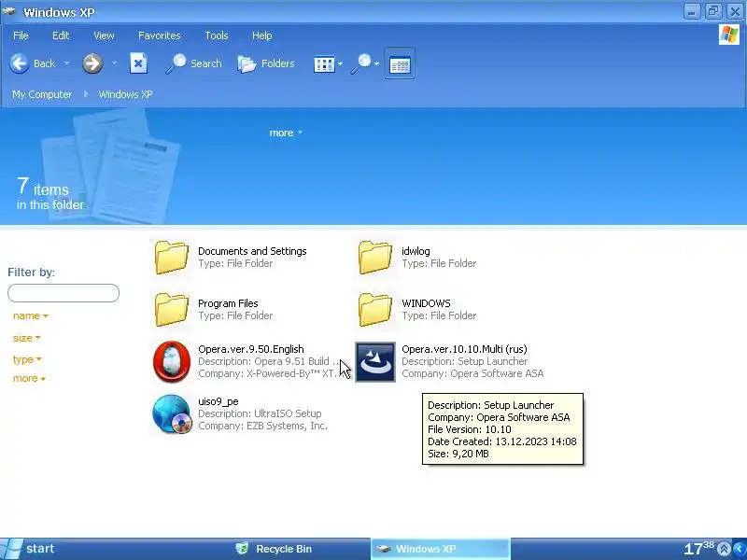Viewport: 747px width, 560px height.
Task: Expand the 'more' dropdown in the blue header
Action: (286, 133)
